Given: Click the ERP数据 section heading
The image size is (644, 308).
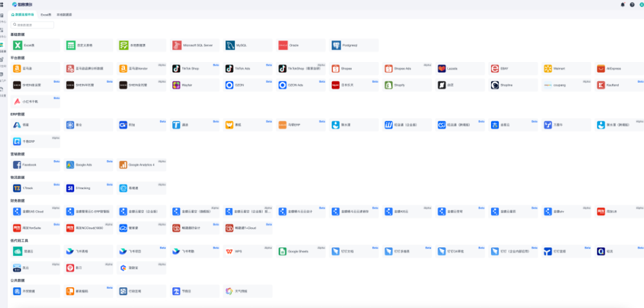Looking at the screenshot, I should coord(17,114).
